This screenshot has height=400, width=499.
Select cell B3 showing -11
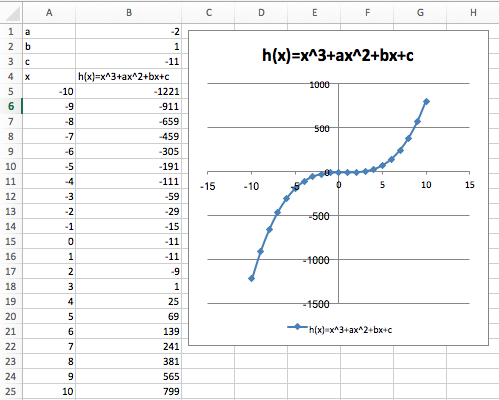(129, 61)
